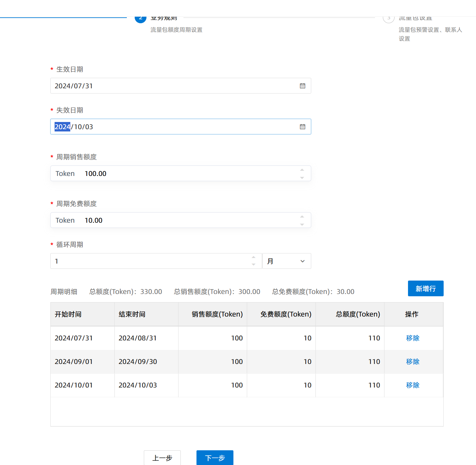
Task: Open calendar picker for 失效日期 field
Action: coord(302,127)
